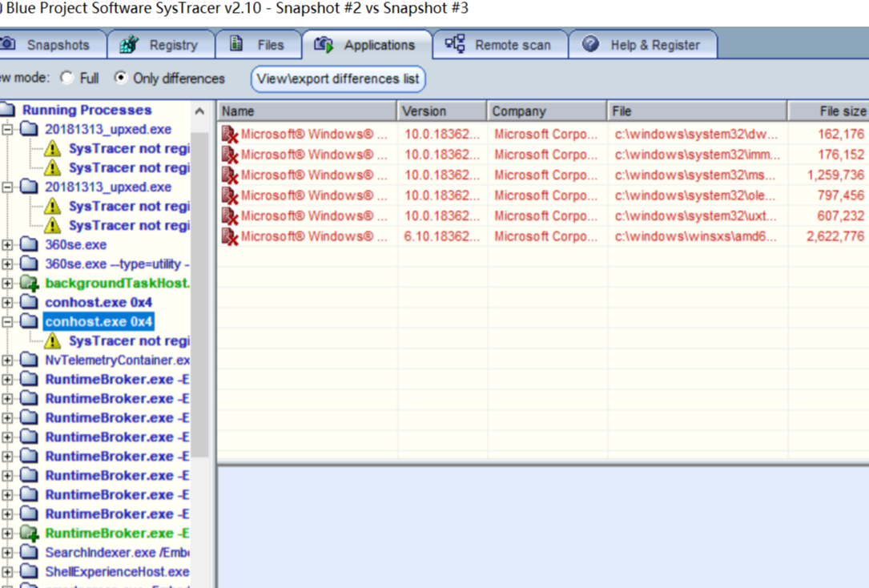Click the green added-folder icon for green RuntimeBroker.exe
The height and width of the screenshot is (588, 869).
point(30,534)
